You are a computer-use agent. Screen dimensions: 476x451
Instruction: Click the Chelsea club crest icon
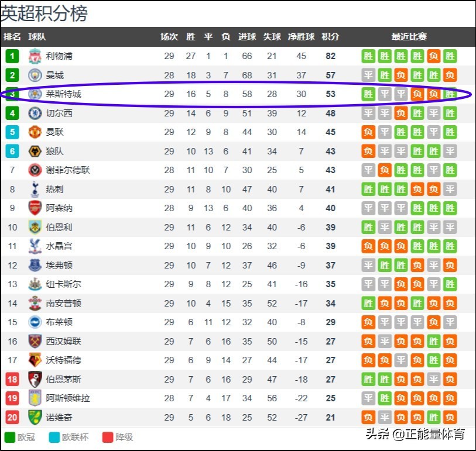click(x=35, y=113)
